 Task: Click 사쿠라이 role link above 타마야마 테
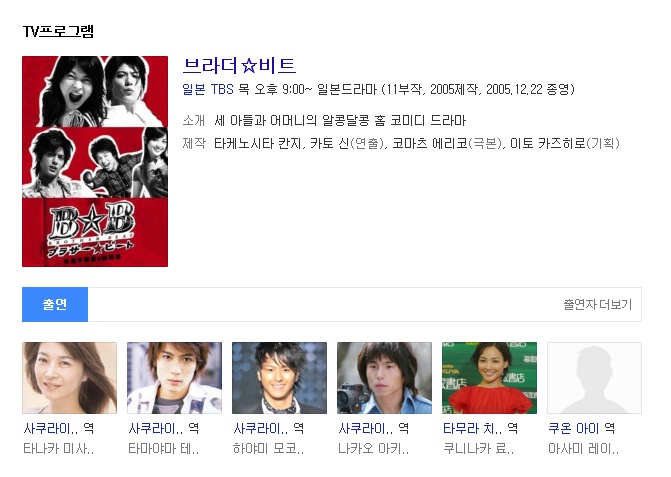tap(163, 428)
